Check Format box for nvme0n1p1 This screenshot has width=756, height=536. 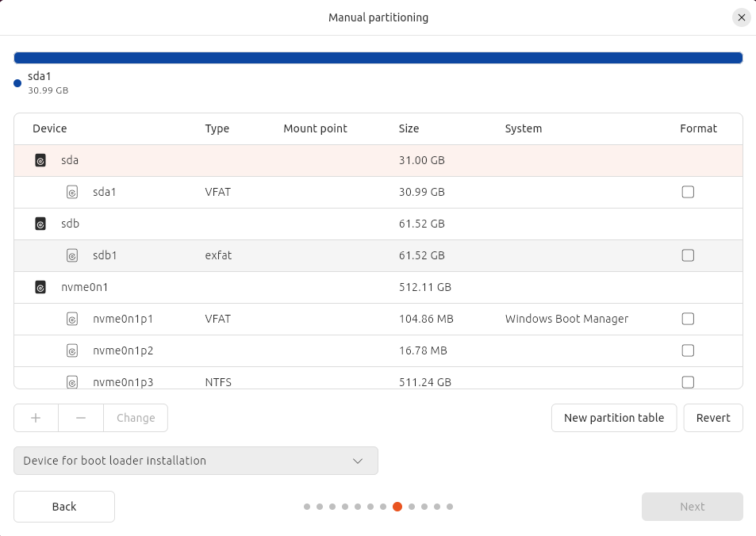(x=688, y=319)
